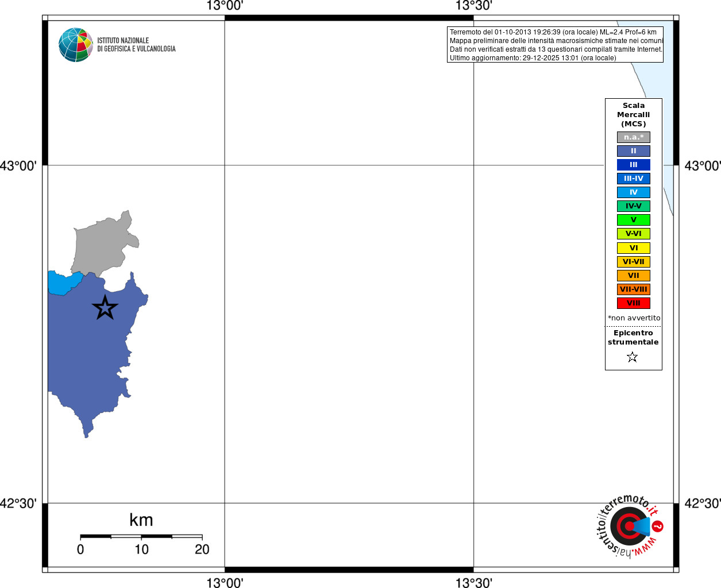Click the 'Ultimo aggiornamento: 29-12-2025' line
Viewport: 721px width, 588px height.
(533, 58)
